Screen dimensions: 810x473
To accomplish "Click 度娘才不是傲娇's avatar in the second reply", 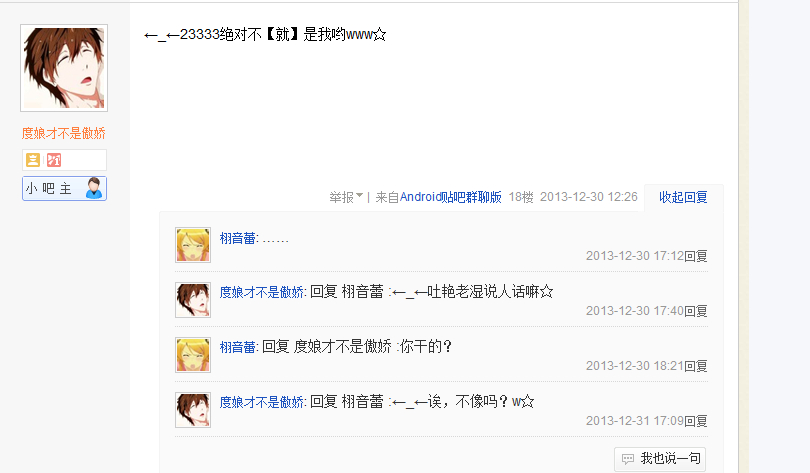I will coord(193,299).
